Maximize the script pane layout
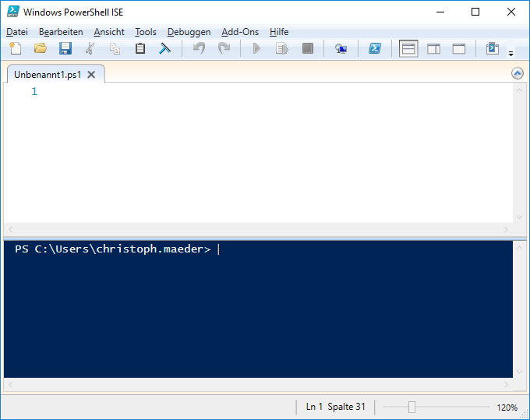 click(x=459, y=48)
